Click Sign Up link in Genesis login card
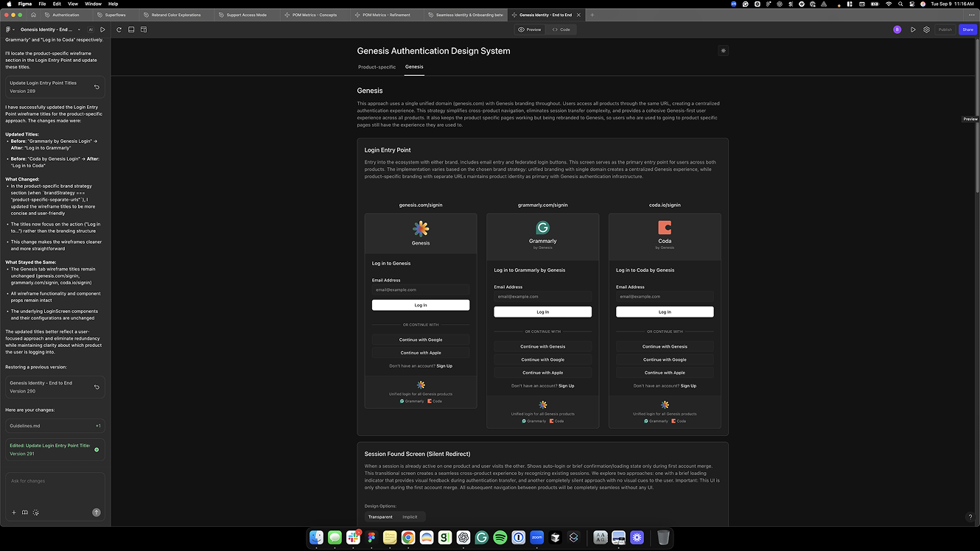Image resolution: width=980 pixels, height=551 pixels. tap(444, 366)
